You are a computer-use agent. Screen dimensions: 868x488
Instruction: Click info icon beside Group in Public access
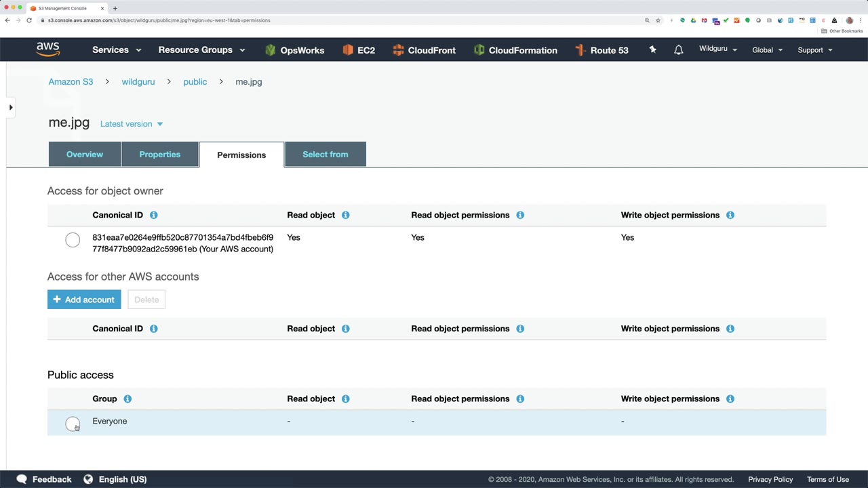(127, 399)
